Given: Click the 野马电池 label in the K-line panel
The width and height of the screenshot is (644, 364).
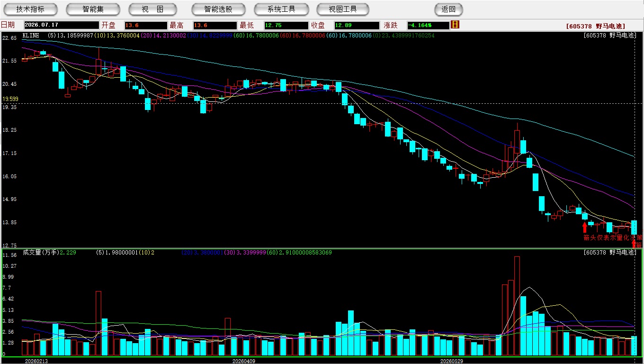Looking at the screenshot, I should coord(621,36).
